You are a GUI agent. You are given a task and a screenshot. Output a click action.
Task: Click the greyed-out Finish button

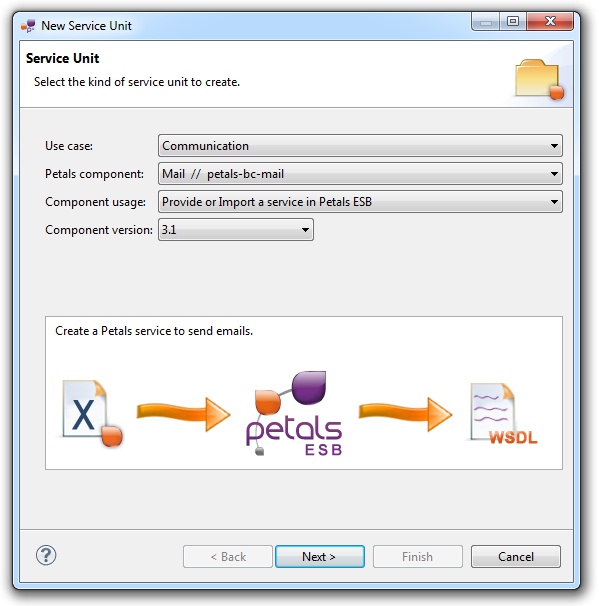click(x=418, y=557)
